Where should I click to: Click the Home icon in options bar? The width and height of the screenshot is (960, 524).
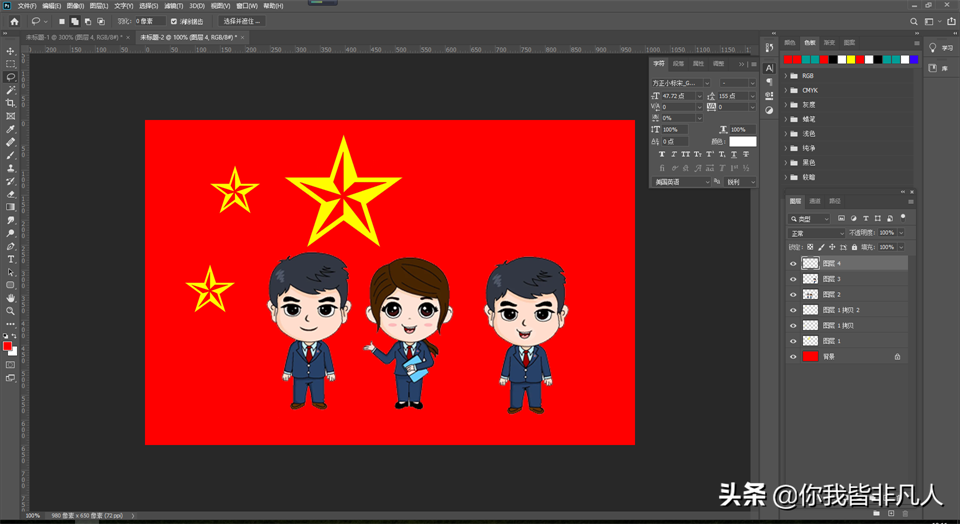[14, 21]
